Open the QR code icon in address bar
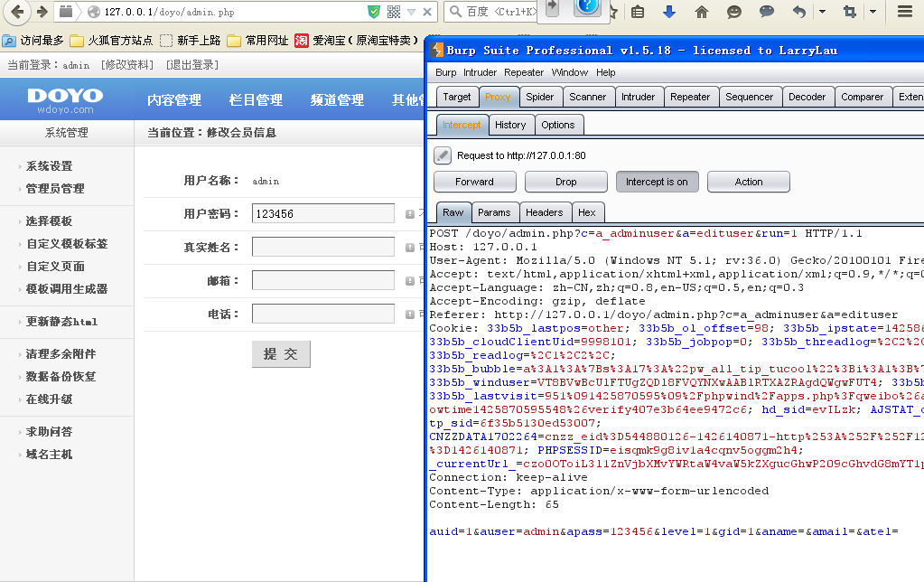The height and width of the screenshot is (582, 924). 394,12
